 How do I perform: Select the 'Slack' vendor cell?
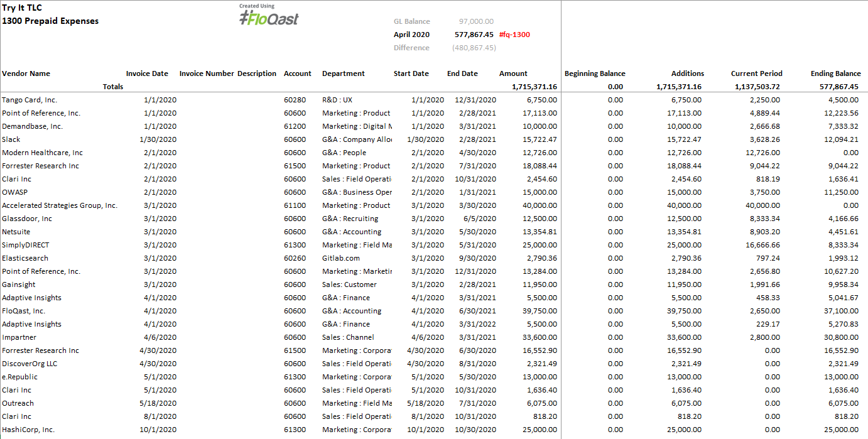(x=11, y=139)
